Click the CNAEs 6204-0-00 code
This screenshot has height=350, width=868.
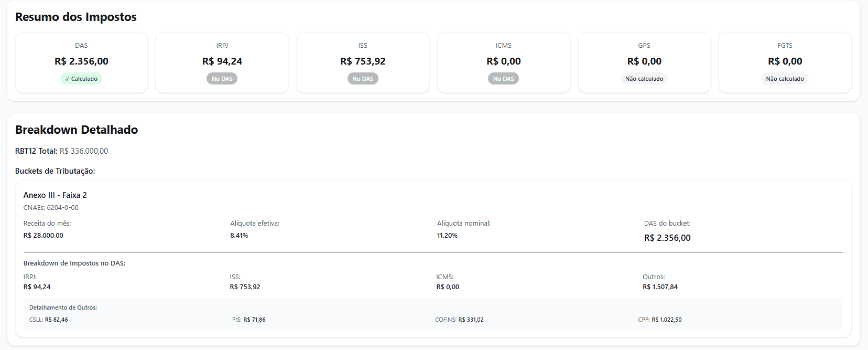[62, 208]
